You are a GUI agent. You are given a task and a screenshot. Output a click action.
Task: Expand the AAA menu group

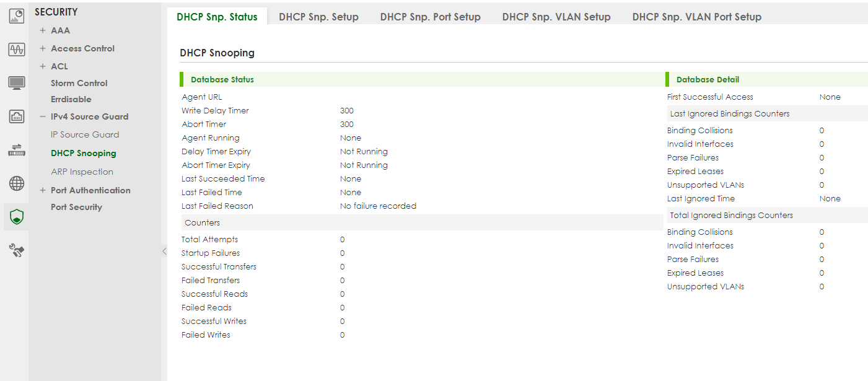pos(43,30)
